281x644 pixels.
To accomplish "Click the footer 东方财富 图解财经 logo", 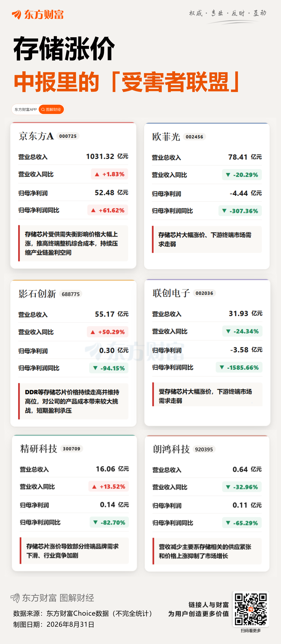I will coord(52,598).
